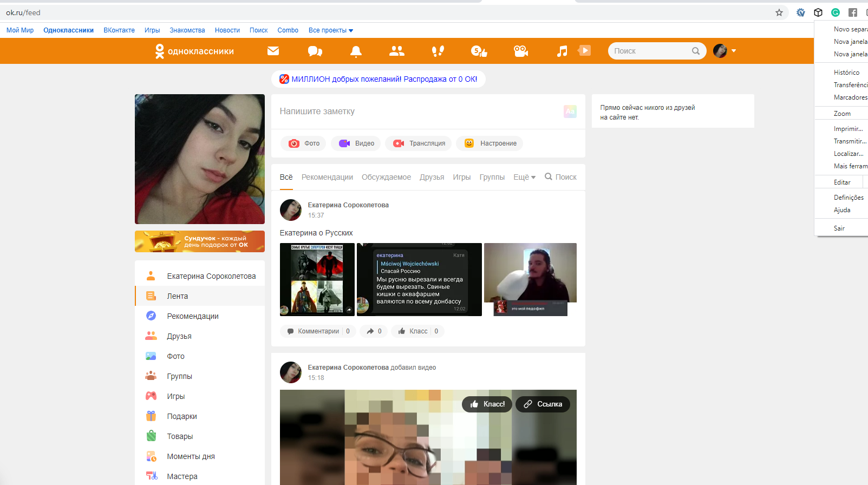Click the Grammarly extension icon
The height and width of the screenshot is (485, 868).
[x=836, y=12]
